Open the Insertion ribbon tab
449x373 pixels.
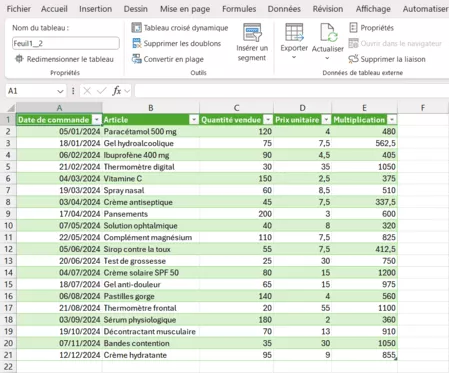pyautogui.click(x=95, y=9)
